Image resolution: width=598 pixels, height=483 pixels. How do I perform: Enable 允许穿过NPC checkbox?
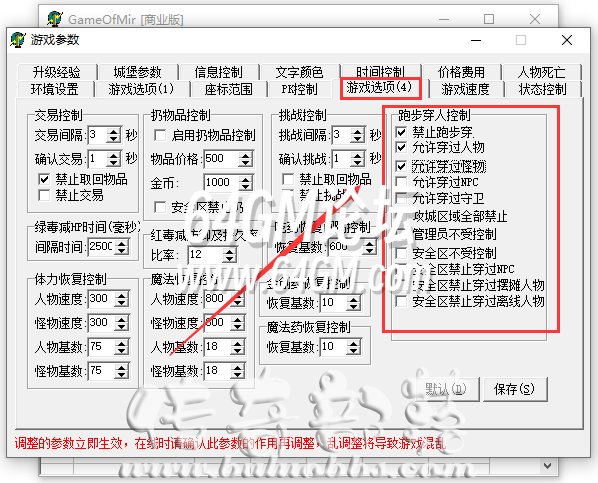coord(401,182)
